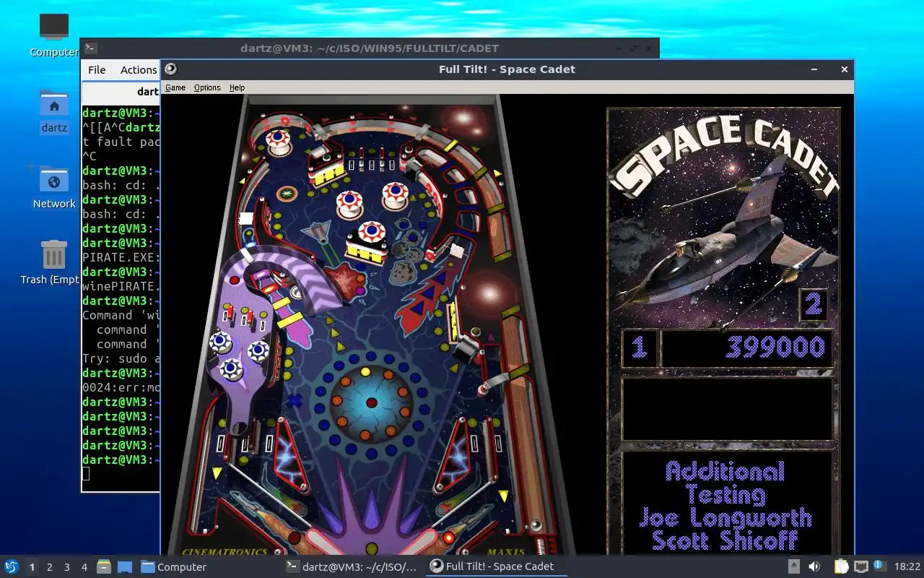Open the Game menu in Space Cadet
924x578 pixels.
click(x=175, y=87)
